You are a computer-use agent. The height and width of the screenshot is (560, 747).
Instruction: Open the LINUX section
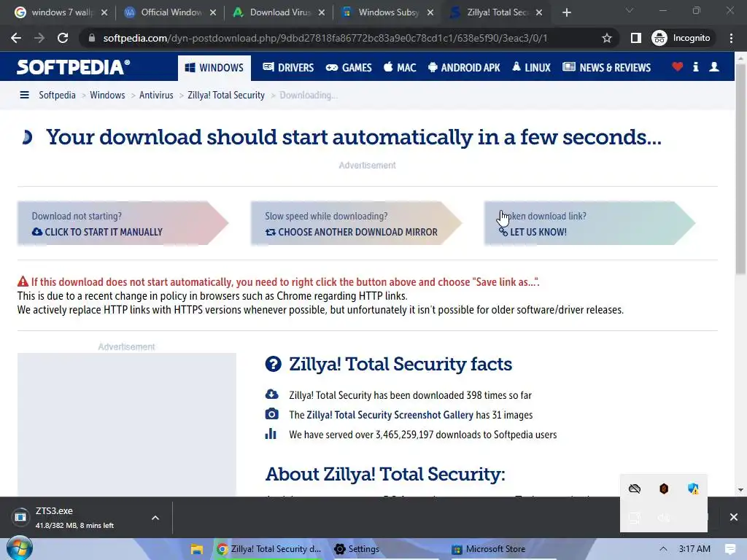pos(531,68)
